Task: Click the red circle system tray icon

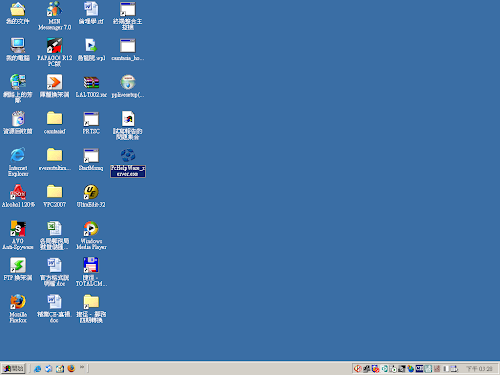Action: click(x=358, y=369)
